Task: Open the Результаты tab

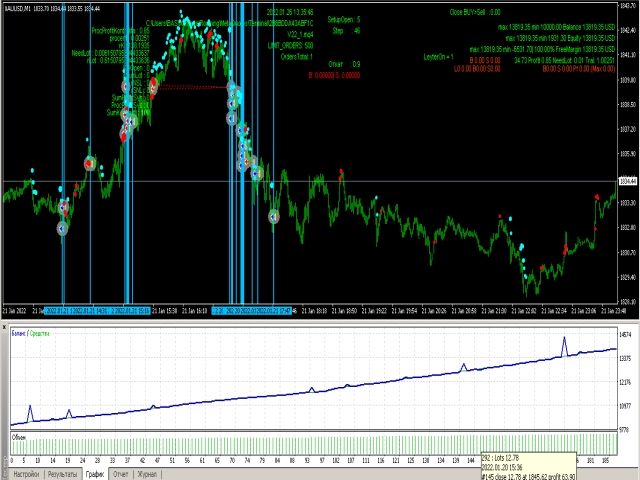Action: tap(62, 474)
